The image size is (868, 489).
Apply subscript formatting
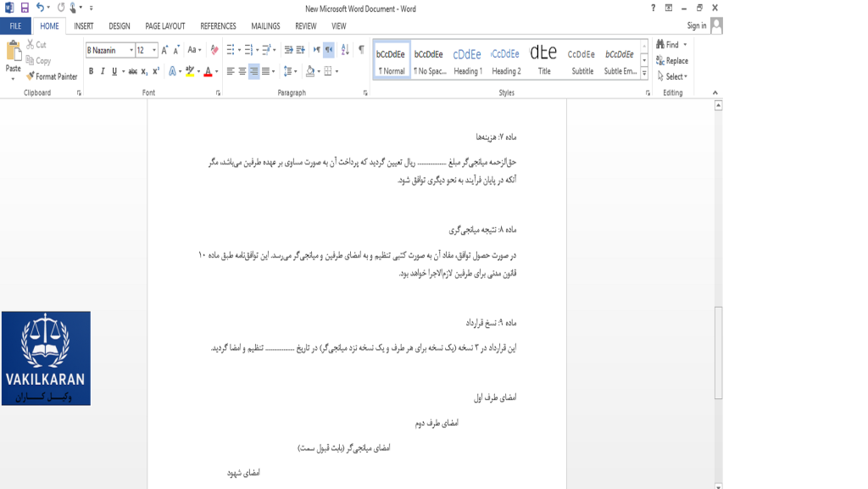pyautogui.click(x=144, y=69)
